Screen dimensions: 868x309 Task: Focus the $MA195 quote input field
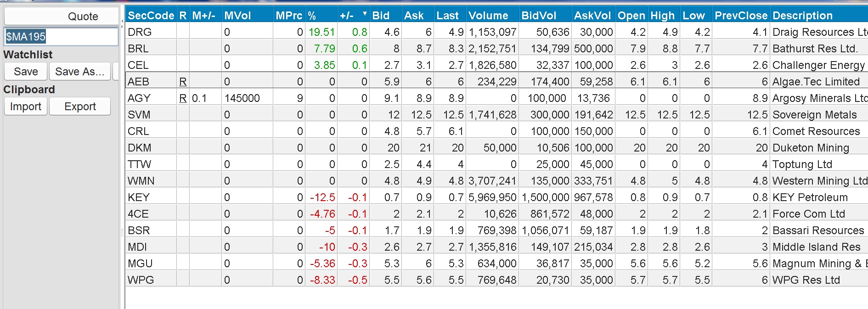61,36
